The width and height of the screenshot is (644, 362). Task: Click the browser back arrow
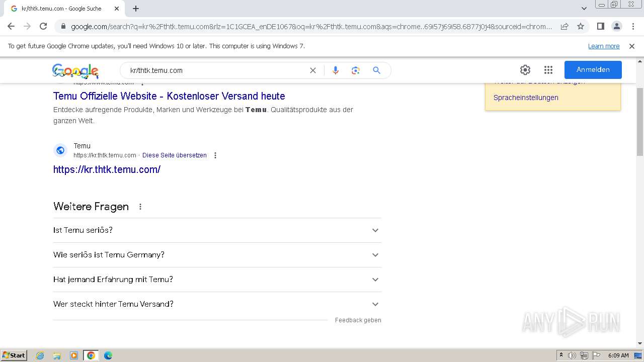tap(11, 26)
